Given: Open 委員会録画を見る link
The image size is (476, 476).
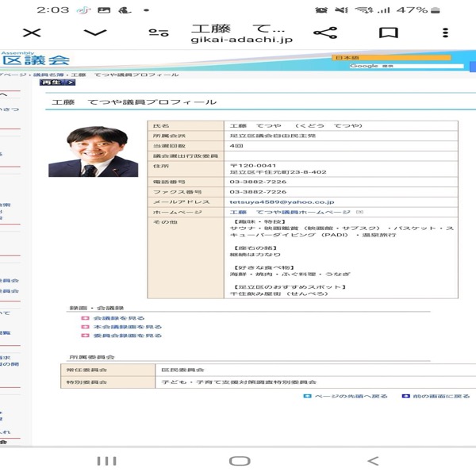Looking at the screenshot, I should click(x=128, y=336).
